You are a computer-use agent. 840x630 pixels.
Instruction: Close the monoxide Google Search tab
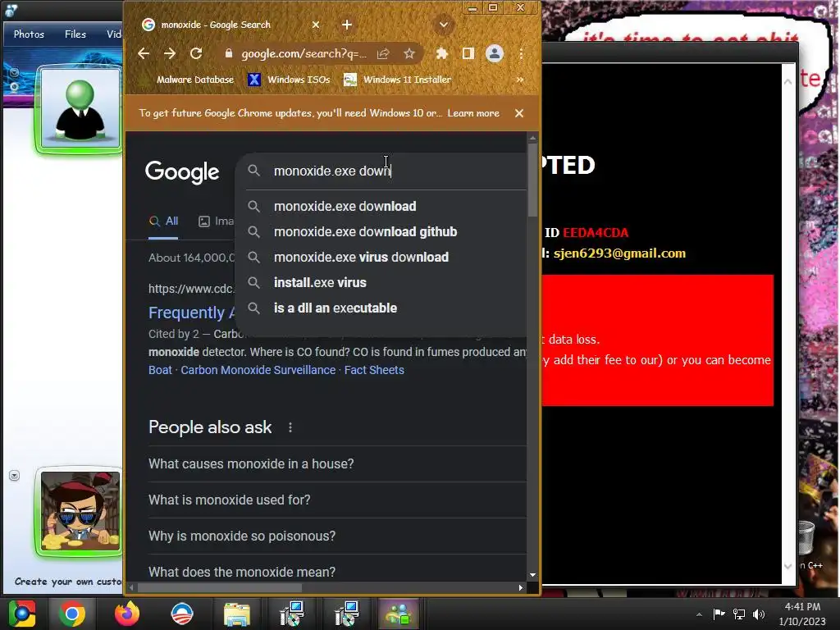(x=316, y=25)
